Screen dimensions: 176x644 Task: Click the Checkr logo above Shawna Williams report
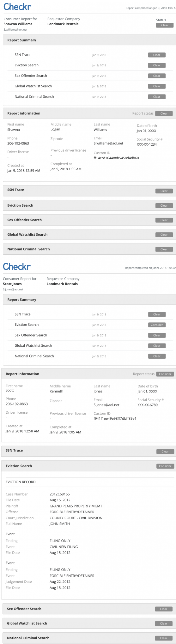click(17, 6)
